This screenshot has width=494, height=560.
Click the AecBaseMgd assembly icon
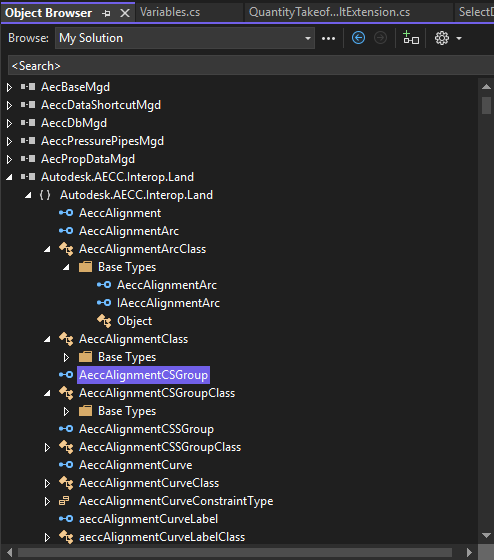point(28,86)
